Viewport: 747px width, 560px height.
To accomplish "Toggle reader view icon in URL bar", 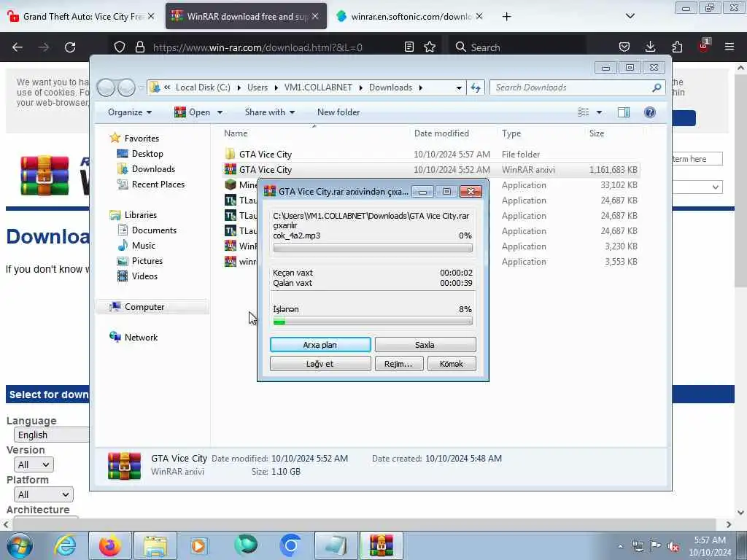I will pos(409,47).
